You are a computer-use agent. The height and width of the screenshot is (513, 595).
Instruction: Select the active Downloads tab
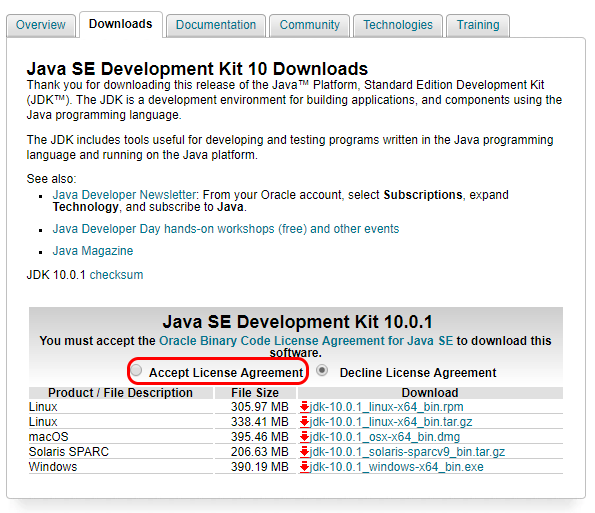[121, 24]
